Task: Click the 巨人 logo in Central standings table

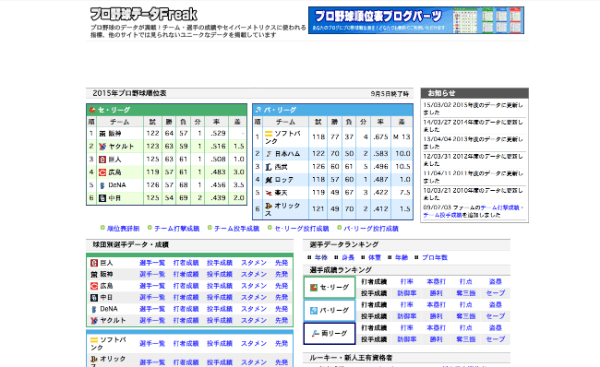Action: (103, 159)
